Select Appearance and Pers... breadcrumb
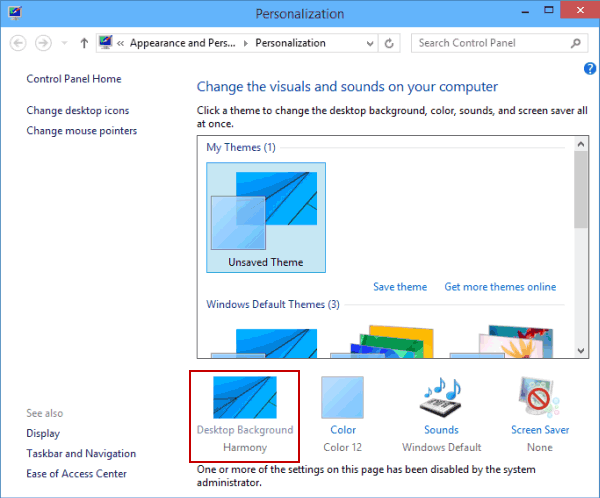 pyautogui.click(x=183, y=43)
